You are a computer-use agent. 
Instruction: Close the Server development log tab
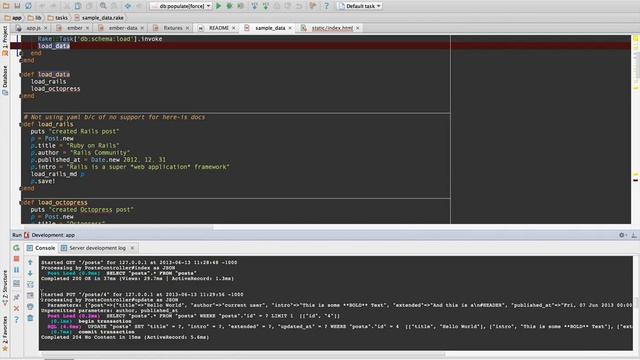click(132, 248)
